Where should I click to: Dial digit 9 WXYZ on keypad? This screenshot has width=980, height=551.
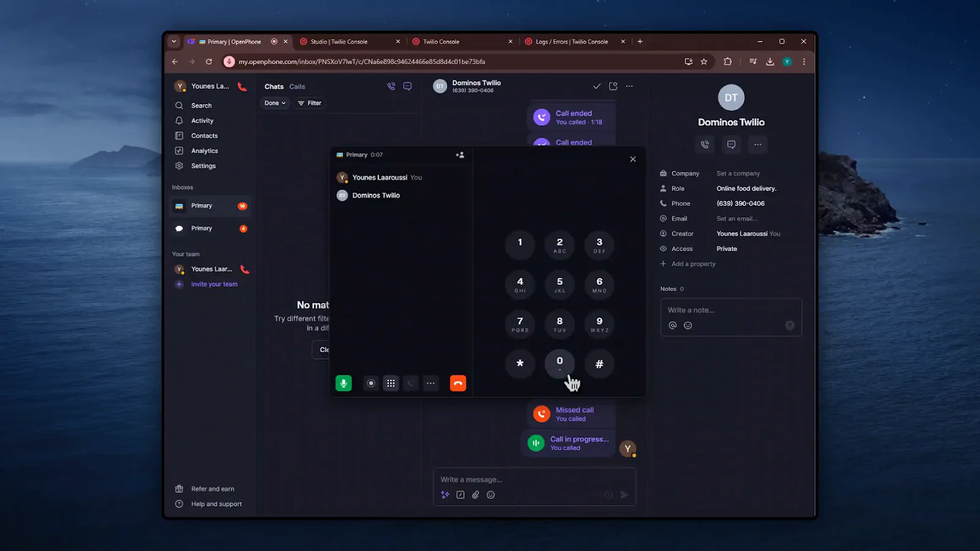[x=600, y=324]
